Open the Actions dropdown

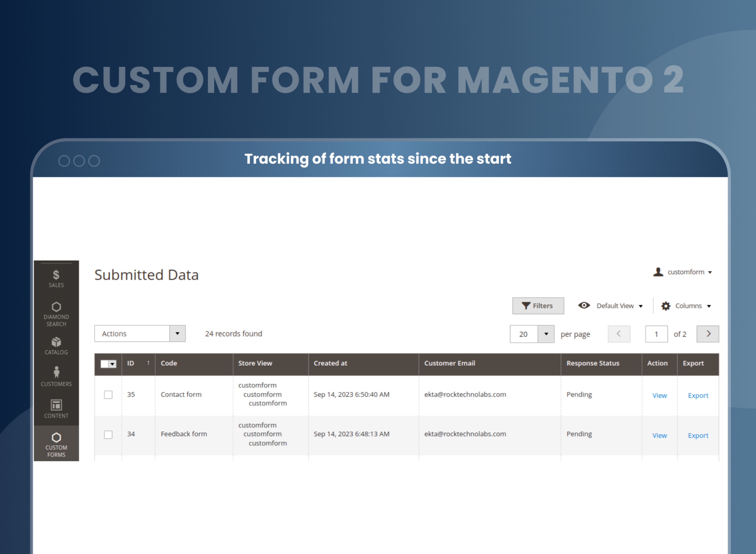(x=140, y=333)
